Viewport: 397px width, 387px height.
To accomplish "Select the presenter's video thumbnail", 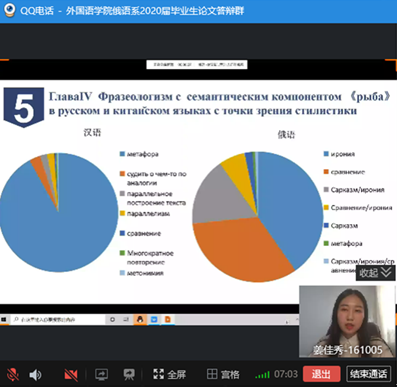I will pos(346,321).
